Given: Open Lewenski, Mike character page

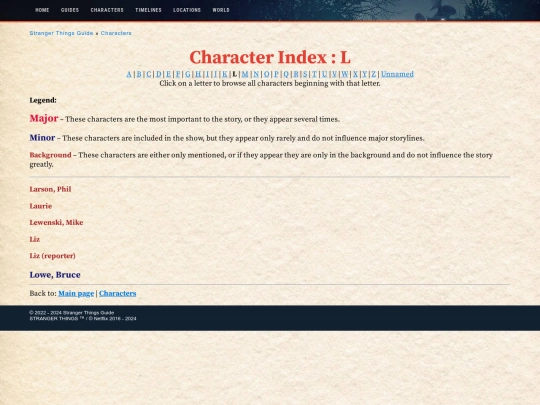Looking at the screenshot, I should [56, 222].
